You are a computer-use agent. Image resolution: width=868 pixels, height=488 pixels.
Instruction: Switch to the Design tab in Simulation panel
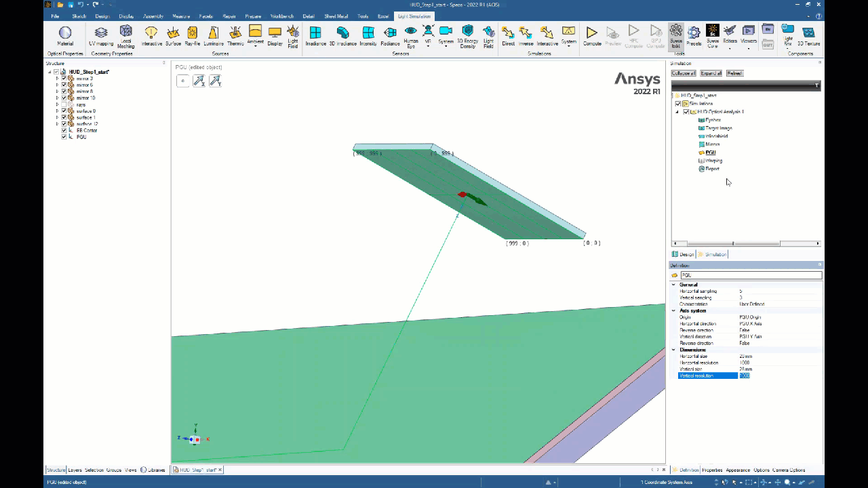tap(684, 254)
